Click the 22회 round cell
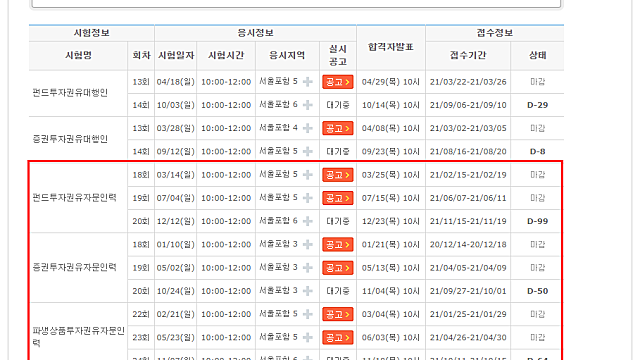Image resolution: width=640 pixels, height=360 pixels. tap(141, 315)
